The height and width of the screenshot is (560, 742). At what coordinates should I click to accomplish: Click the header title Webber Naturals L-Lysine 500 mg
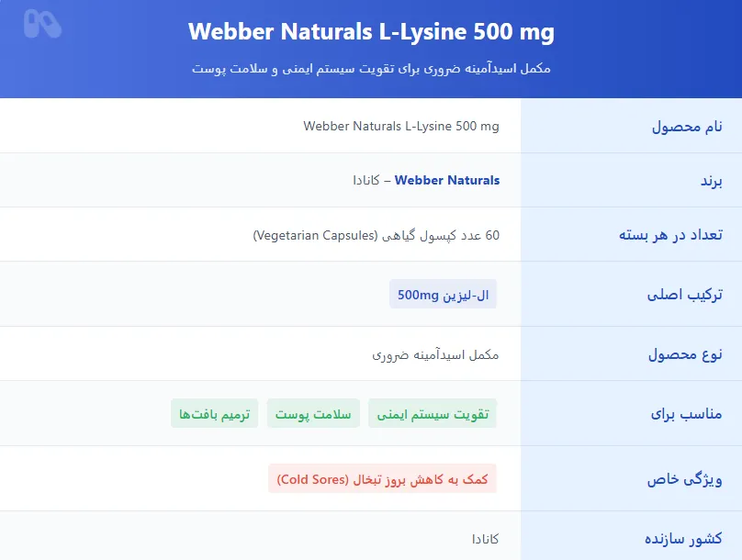(371, 32)
